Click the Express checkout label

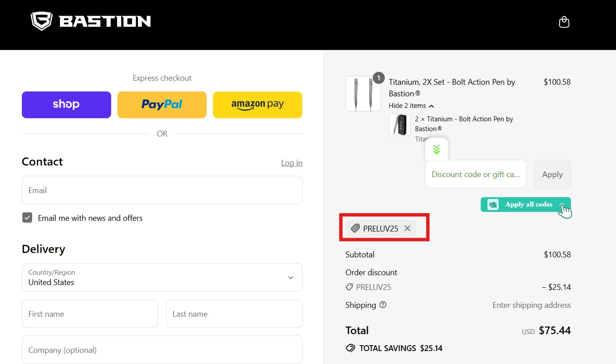162,78
